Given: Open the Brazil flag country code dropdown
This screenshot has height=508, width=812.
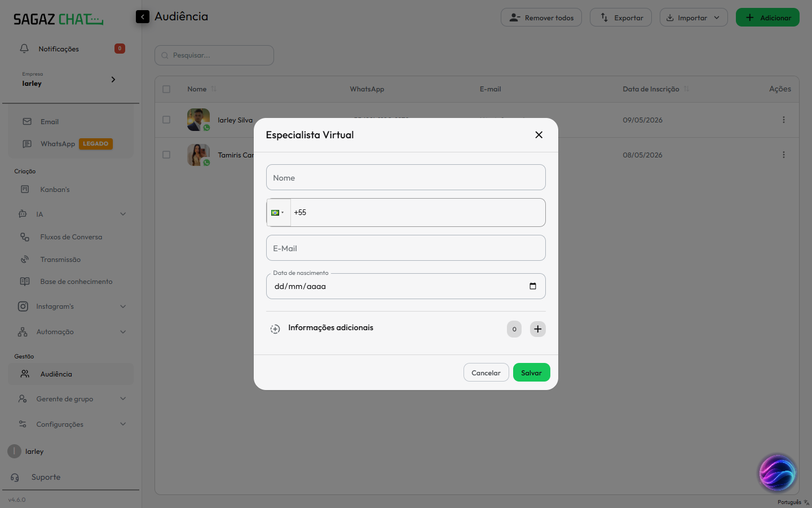Looking at the screenshot, I should [278, 213].
